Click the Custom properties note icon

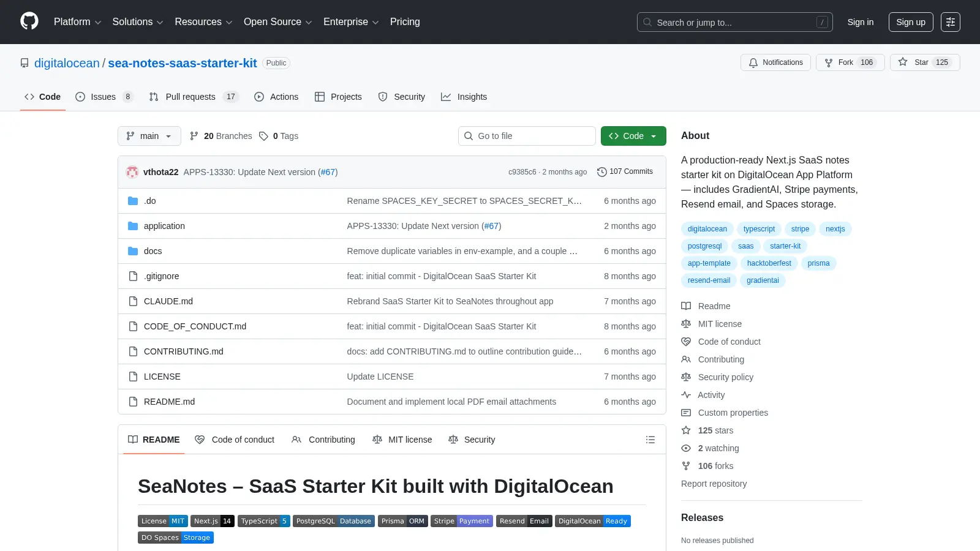point(686,413)
